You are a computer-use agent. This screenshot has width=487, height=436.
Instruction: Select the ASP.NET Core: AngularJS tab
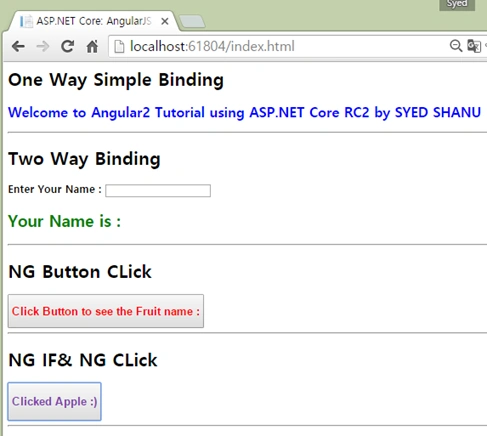click(93, 21)
